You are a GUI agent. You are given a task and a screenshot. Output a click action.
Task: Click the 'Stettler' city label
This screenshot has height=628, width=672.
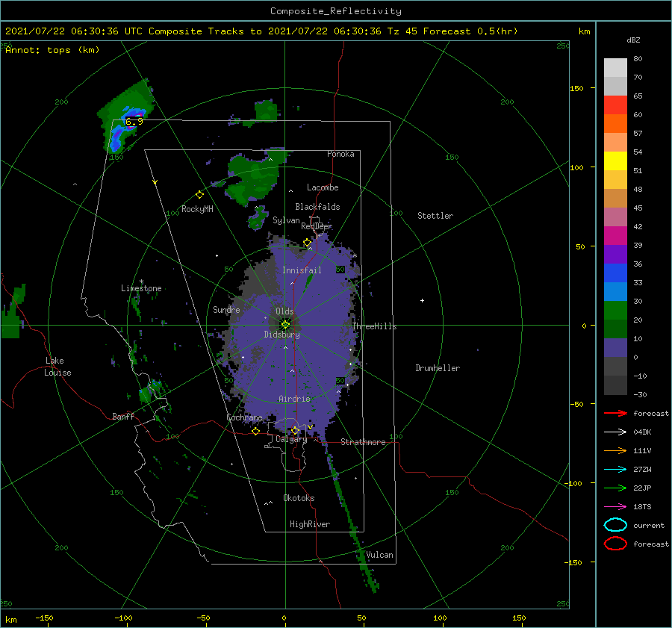435,216
